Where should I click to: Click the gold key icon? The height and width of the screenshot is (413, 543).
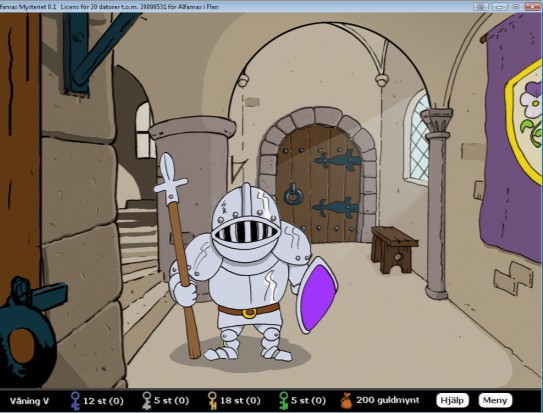point(212,401)
